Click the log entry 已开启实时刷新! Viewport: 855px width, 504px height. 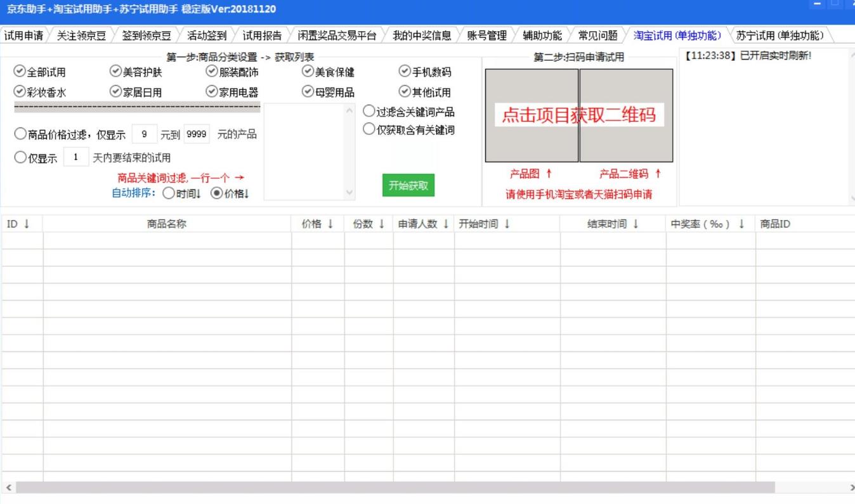tap(776, 56)
